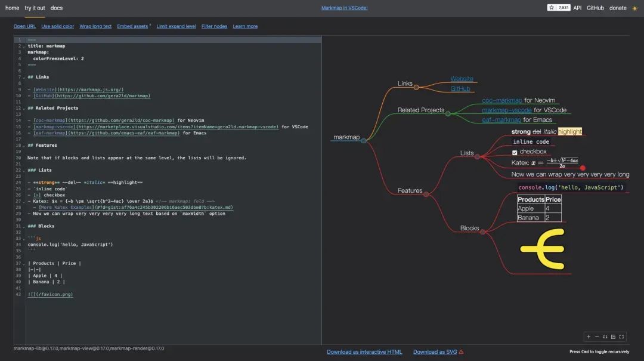The image size is (644, 361).
Task: Enter fullscreen mode for the mindmap
Action: coord(621,336)
